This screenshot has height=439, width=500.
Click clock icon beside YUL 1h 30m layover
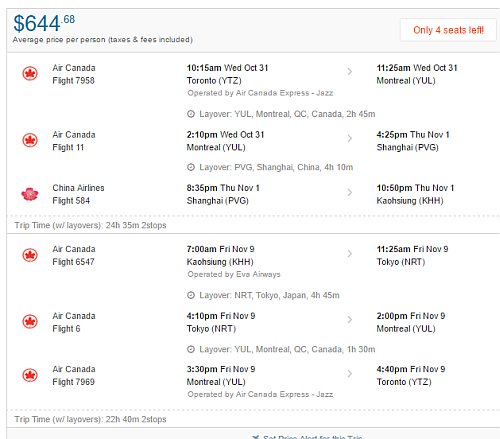[191, 349]
